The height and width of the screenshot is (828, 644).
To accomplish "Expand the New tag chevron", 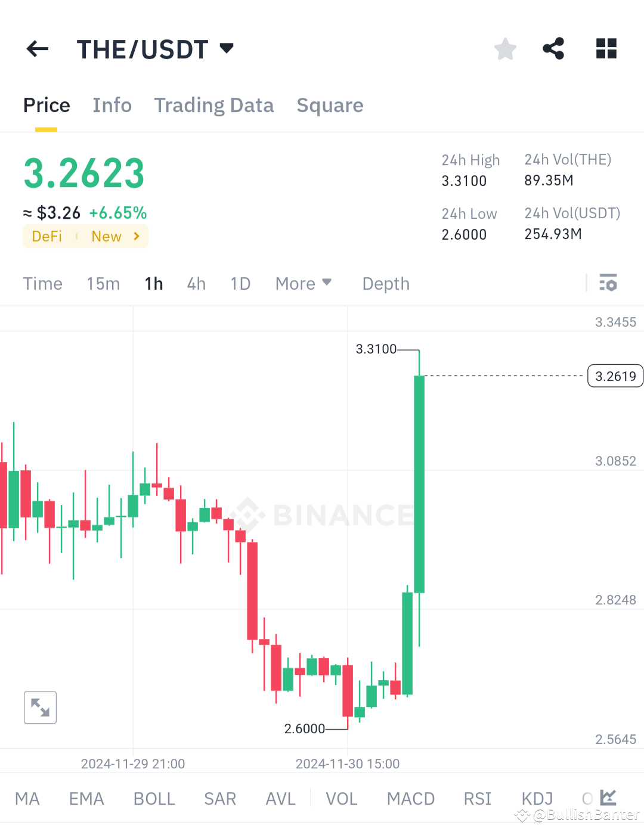I will (135, 236).
